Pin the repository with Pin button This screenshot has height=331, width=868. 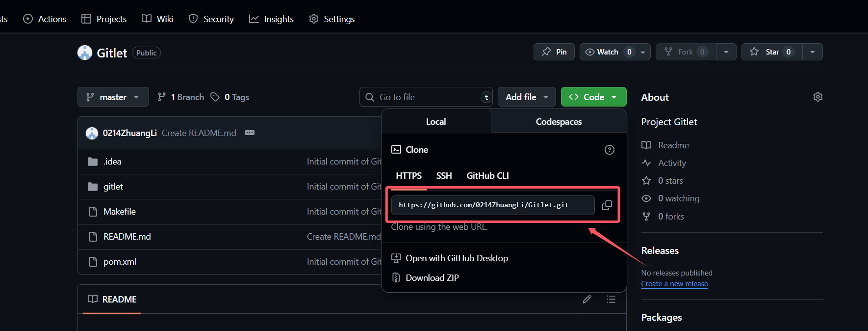[554, 52]
